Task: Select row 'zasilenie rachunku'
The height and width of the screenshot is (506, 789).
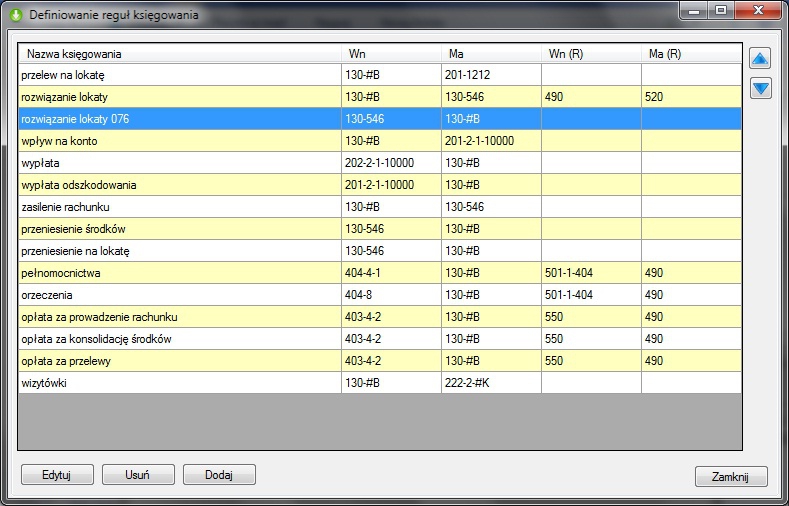Action: pyautogui.click(x=380, y=207)
